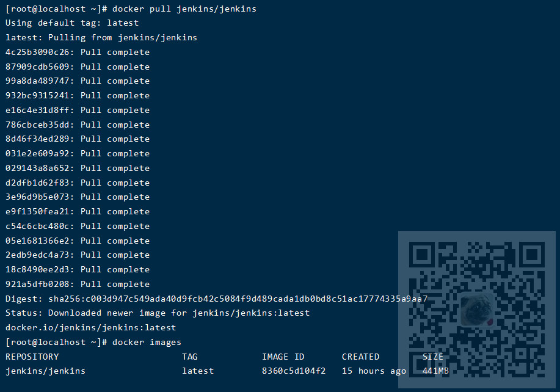Screen dimensions: 560x392
Task: Click the TAG column header
Action: [190, 357]
